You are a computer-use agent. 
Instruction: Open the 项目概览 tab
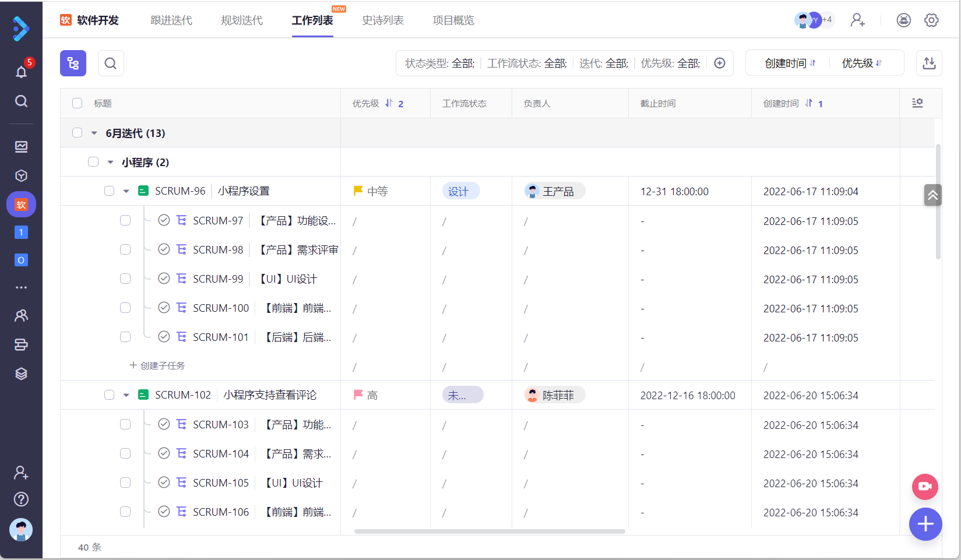tap(453, 20)
